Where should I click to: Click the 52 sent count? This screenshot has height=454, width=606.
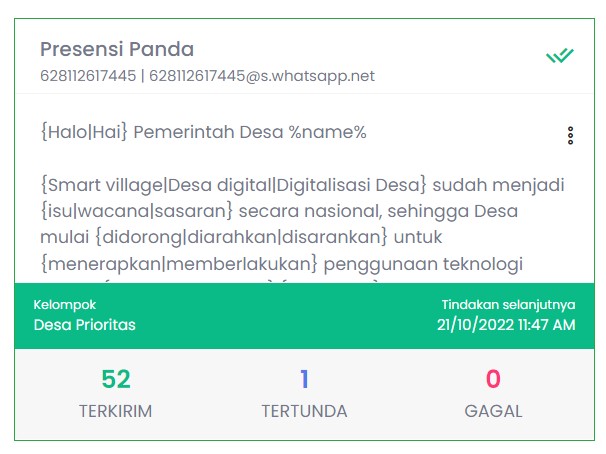(x=116, y=379)
